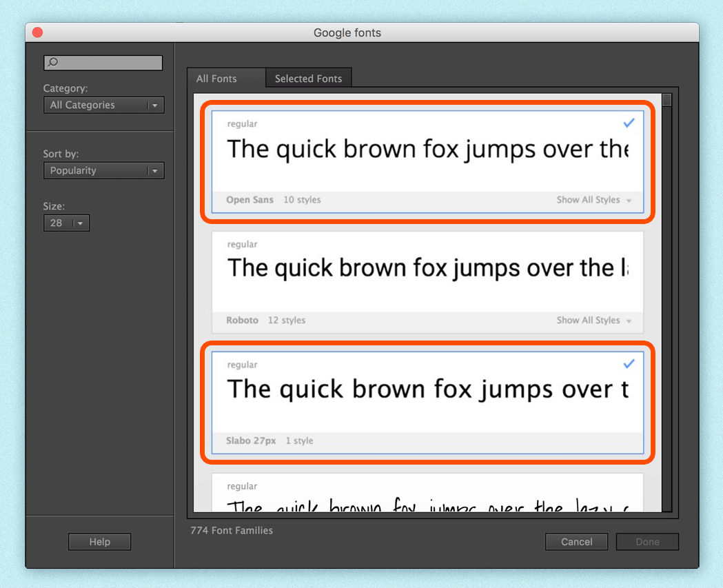
Task: Click the font list scrollbar thumb
Action: pos(666,100)
